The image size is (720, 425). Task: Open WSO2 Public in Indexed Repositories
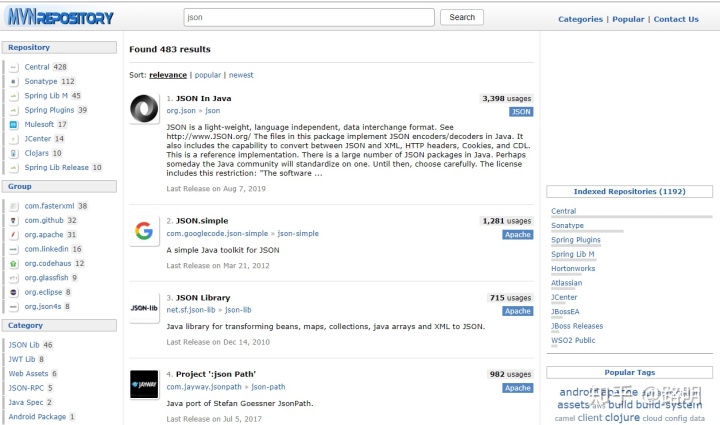[573, 340]
